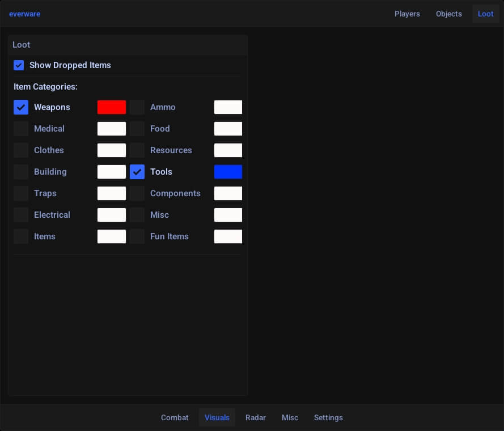Pick the Resources color swatch
The width and height of the screenshot is (504, 431).
click(x=228, y=150)
